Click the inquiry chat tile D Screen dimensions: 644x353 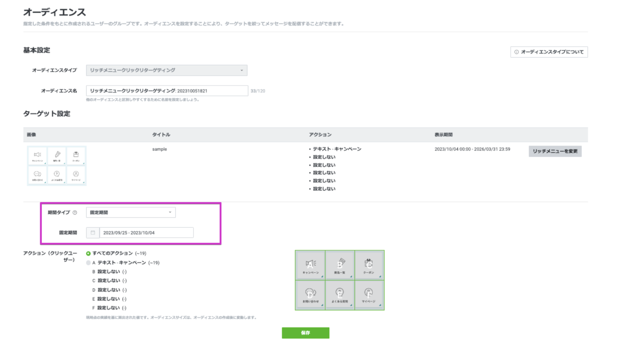310,295
